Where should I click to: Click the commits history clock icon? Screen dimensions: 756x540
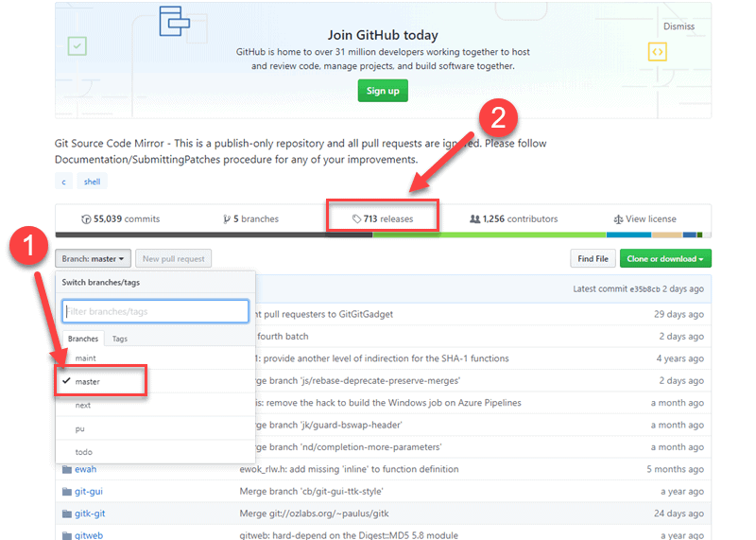[86, 219]
